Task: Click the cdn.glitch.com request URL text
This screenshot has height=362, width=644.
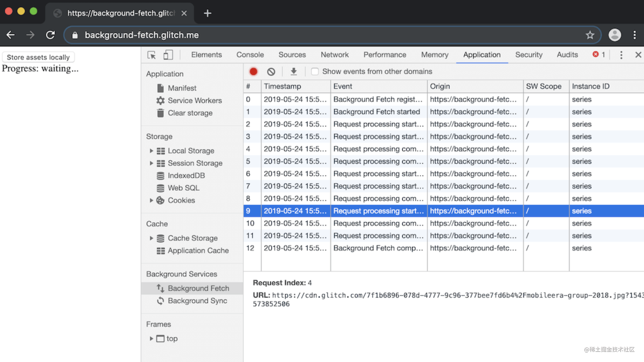Action: 448,299
